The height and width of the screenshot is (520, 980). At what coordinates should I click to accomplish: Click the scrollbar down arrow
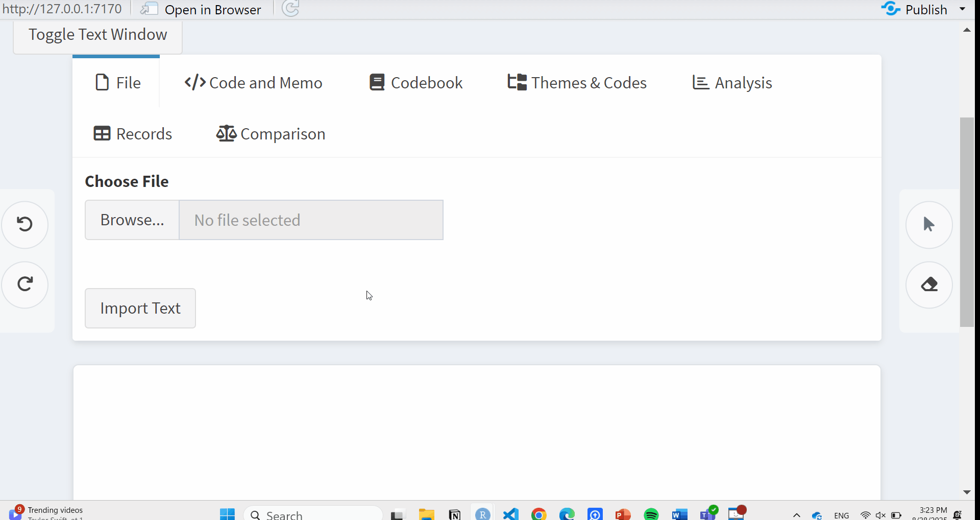click(967, 492)
